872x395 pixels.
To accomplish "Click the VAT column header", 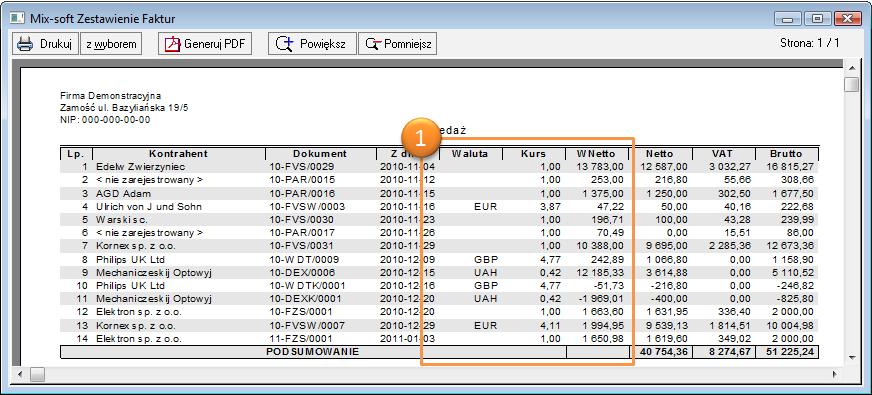I will click(x=723, y=154).
